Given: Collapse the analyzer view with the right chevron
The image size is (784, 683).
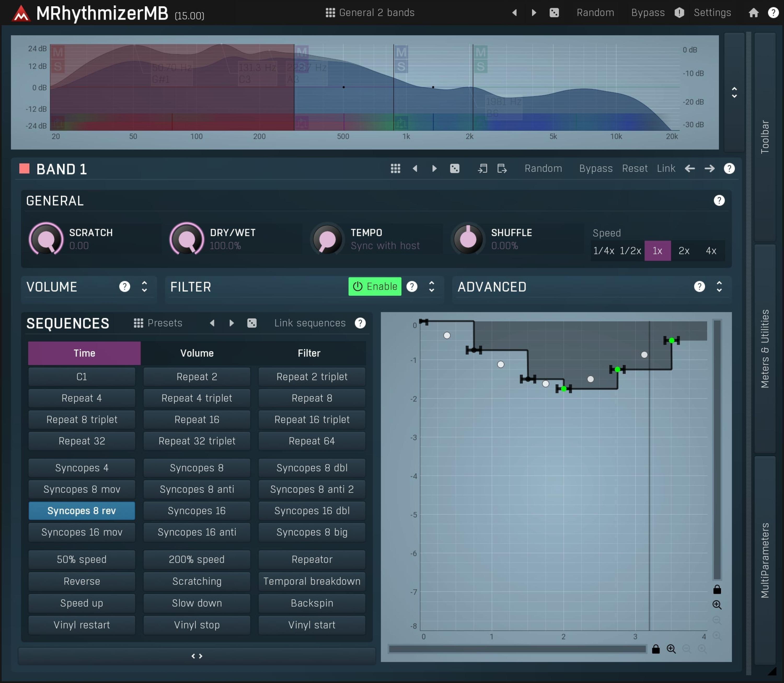Looking at the screenshot, I should [734, 92].
